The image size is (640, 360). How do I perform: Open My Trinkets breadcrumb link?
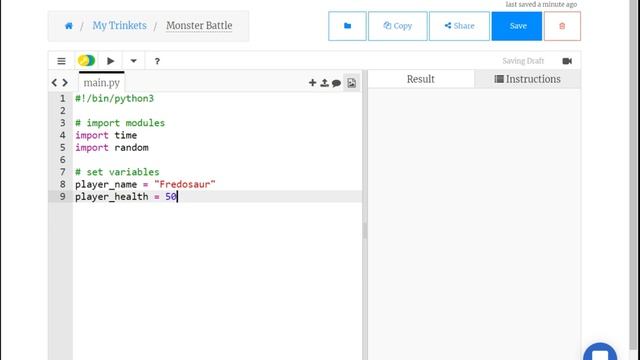pyautogui.click(x=119, y=25)
